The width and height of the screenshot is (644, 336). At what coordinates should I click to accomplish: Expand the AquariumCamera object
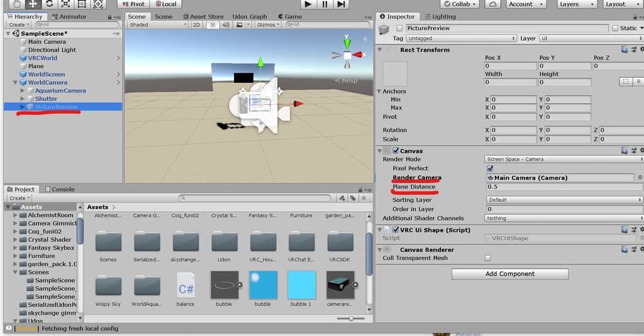(x=23, y=90)
